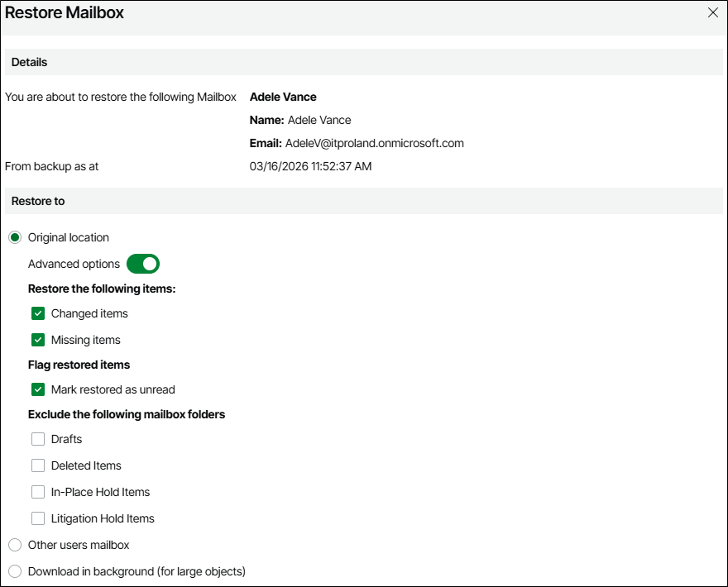Uncheck the Changed items checkbox
This screenshot has width=728, height=587.
tap(38, 313)
